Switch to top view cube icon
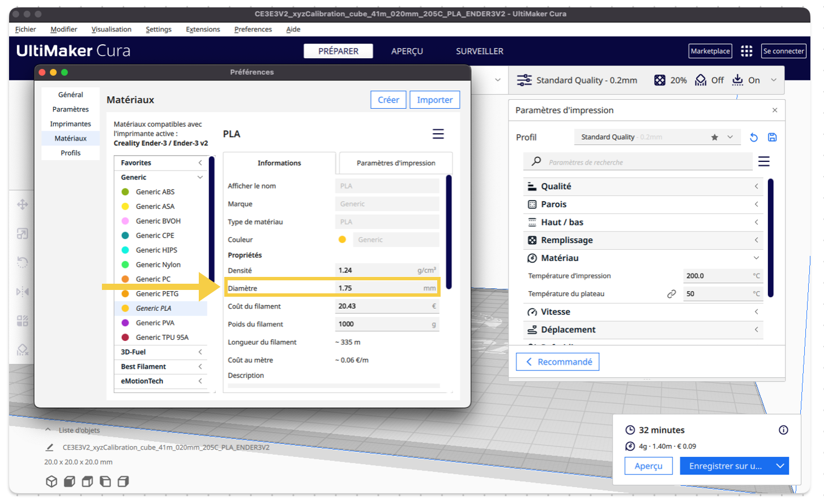This screenshot has height=504, width=824. point(87,481)
